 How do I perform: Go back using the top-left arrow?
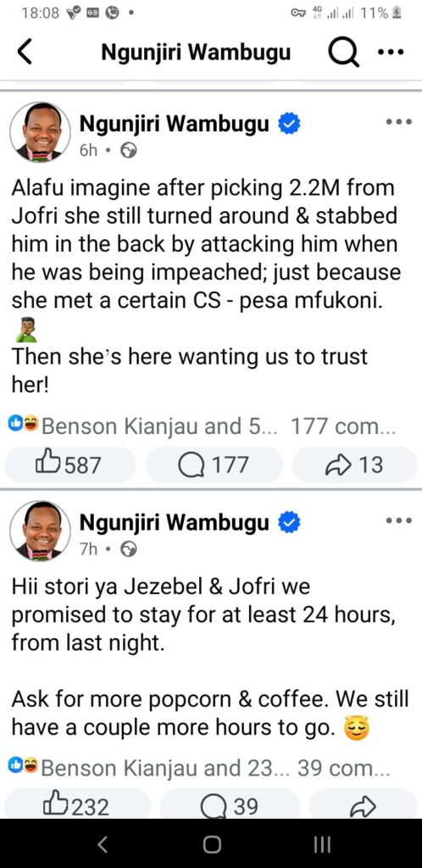[x=25, y=52]
